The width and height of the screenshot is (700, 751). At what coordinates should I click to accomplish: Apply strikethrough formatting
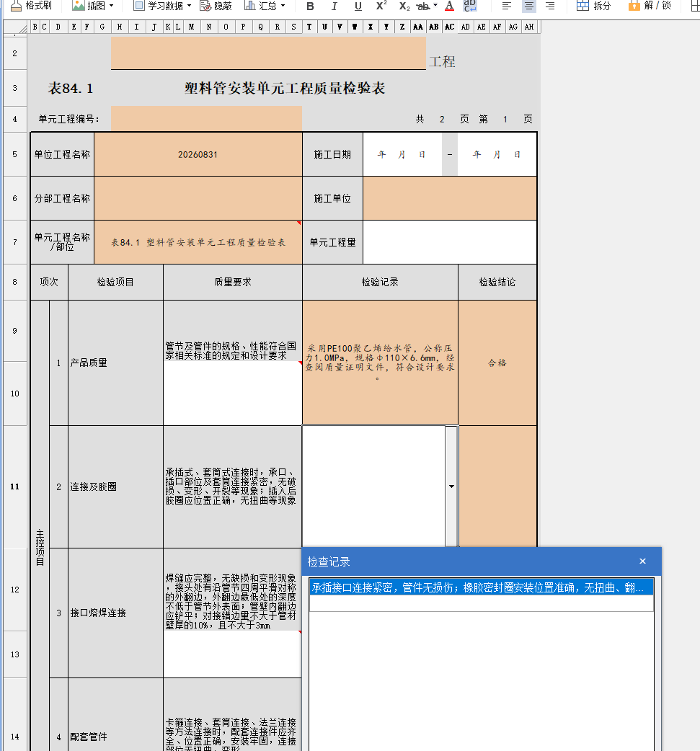(422, 6)
